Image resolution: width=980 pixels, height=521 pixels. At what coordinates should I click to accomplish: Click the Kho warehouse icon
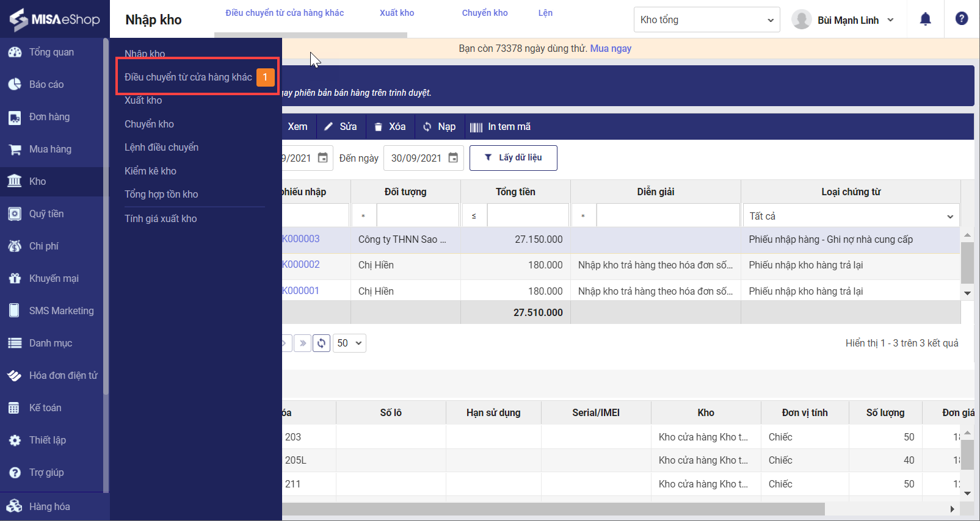pyautogui.click(x=15, y=181)
